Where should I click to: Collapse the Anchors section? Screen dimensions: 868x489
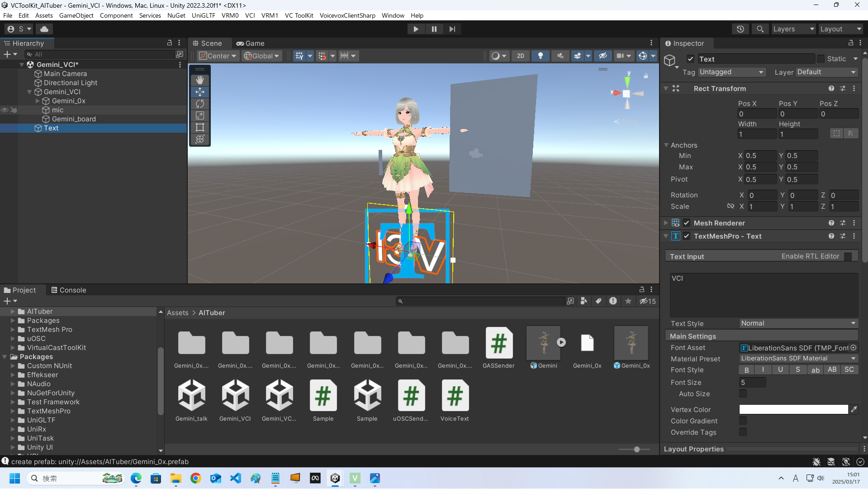click(x=666, y=145)
